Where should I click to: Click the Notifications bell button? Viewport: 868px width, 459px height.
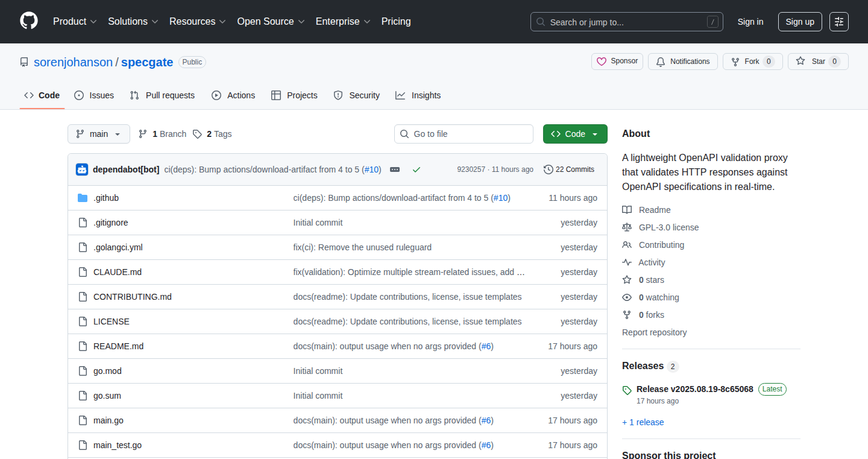click(x=683, y=62)
